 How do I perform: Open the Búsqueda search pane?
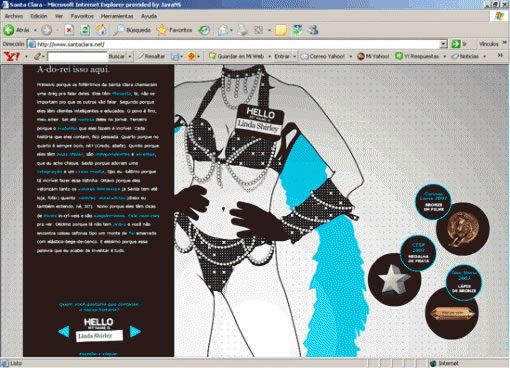[x=131, y=30]
